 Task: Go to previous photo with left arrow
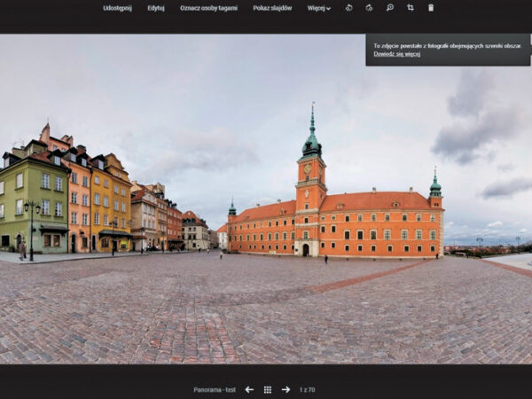tap(249, 389)
